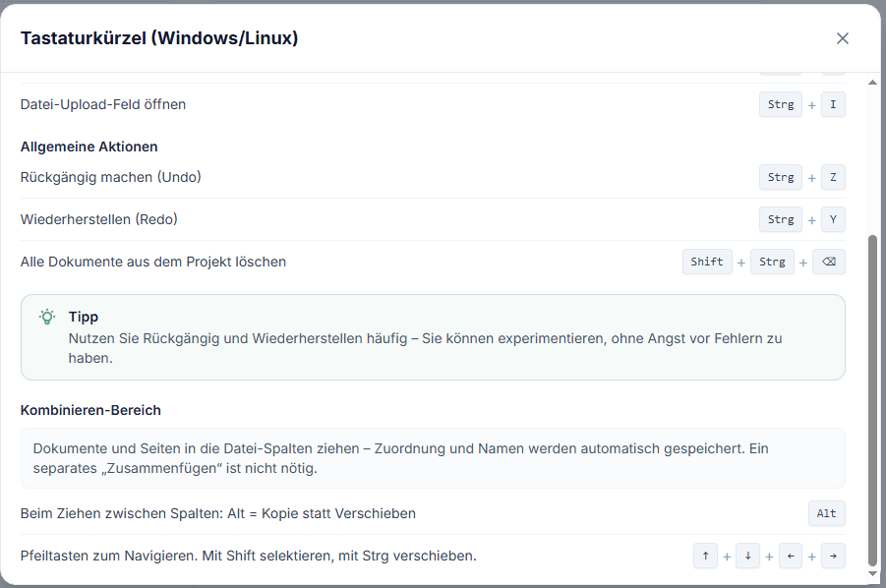This screenshot has width=886, height=588.
Task: Click the lightbulb icon beside Tipp
Action: coord(47,318)
